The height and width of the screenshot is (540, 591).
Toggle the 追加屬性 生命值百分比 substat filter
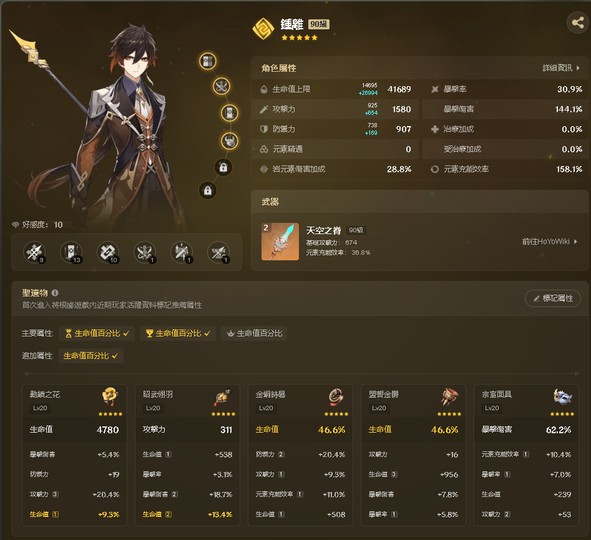pos(91,355)
